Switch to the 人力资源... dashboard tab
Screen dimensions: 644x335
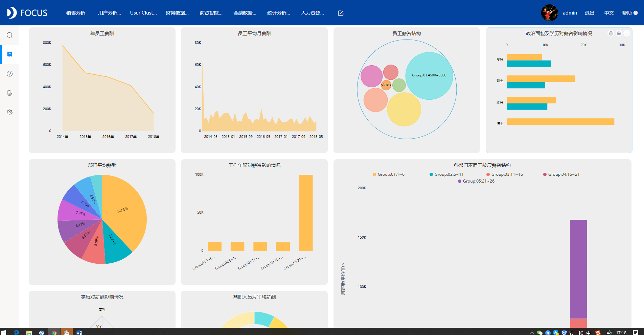(313, 13)
